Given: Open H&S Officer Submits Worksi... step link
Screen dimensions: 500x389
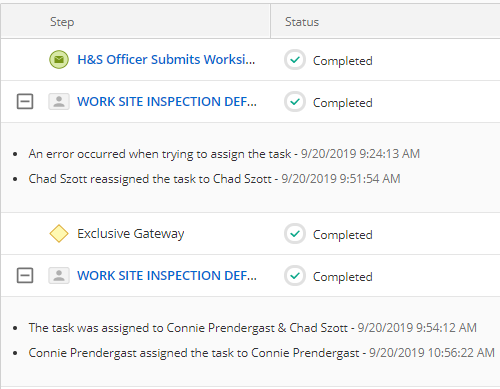Looking at the screenshot, I should [x=166, y=60].
